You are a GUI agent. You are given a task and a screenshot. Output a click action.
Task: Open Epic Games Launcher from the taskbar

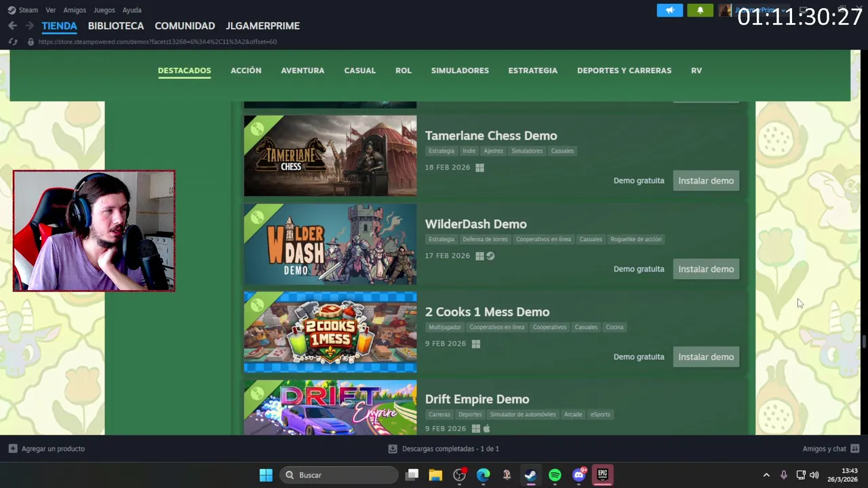602,475
